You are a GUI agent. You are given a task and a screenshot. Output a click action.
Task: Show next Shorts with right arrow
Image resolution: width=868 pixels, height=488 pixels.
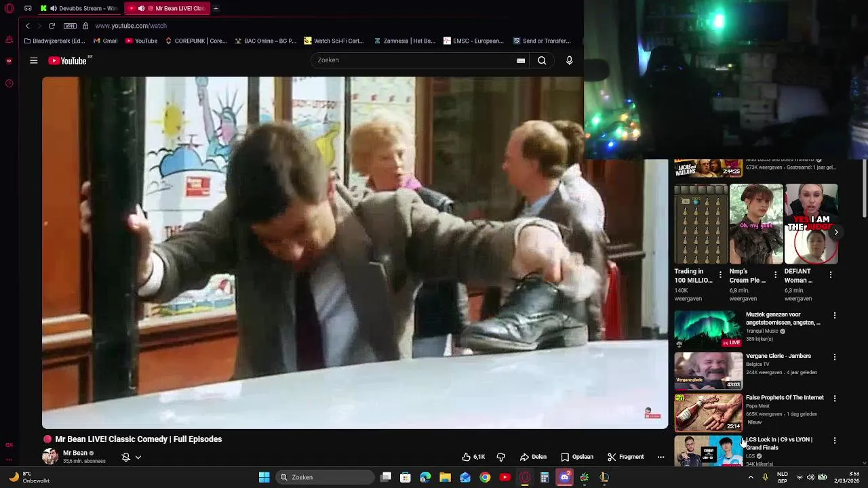click(x=835, y=232)
